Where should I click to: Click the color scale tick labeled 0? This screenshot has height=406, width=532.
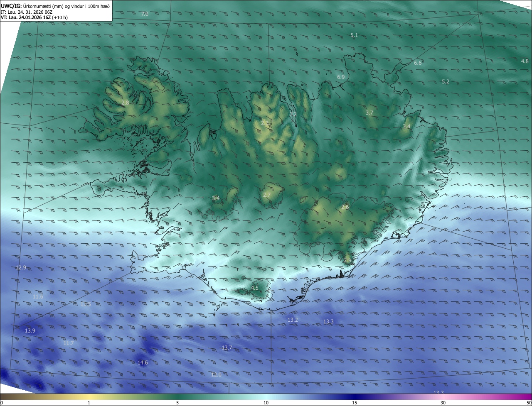click(1, 403)
